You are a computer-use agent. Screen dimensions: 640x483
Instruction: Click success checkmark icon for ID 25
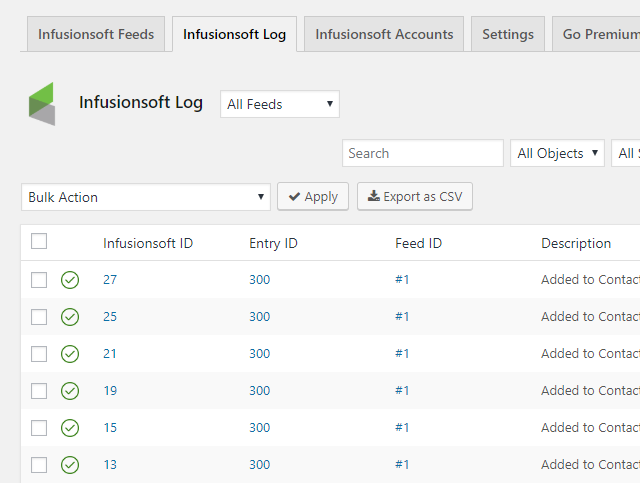pos(70,317)
